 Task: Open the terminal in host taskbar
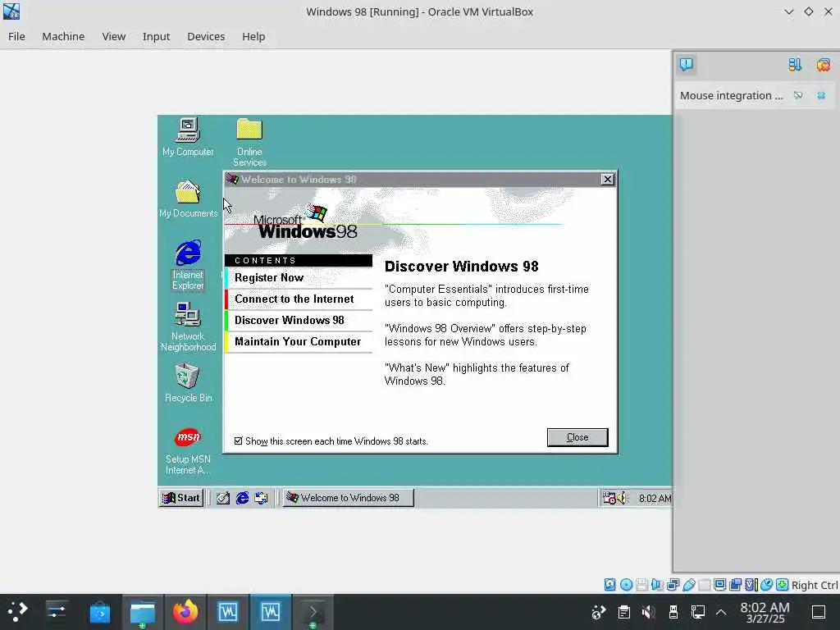tap(313, 612)
